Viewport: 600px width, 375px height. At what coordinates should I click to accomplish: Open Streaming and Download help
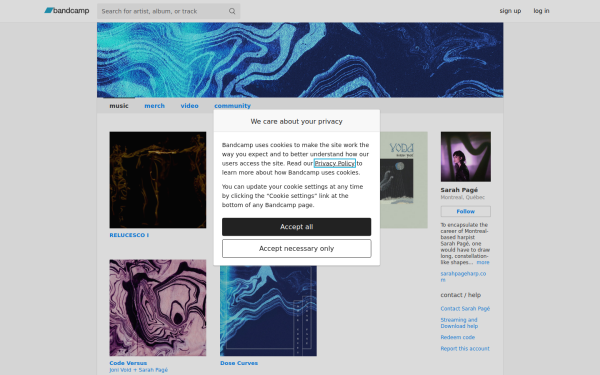point(459,323)
